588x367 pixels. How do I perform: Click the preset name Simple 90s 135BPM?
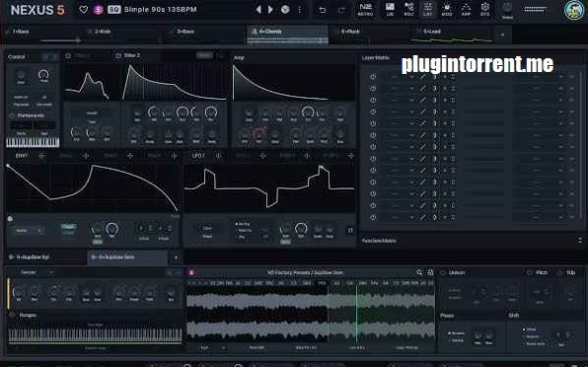tap(161, 10)
